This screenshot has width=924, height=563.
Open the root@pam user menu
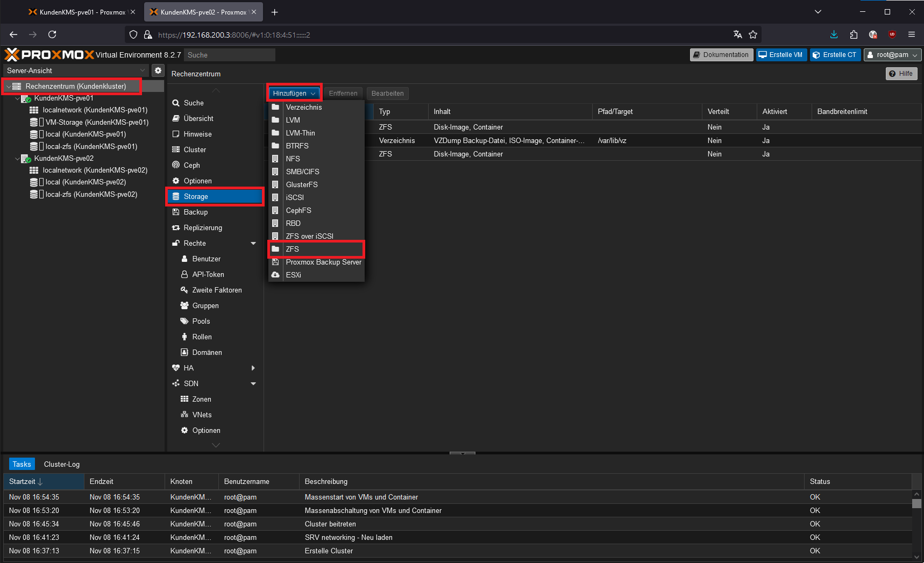892,55
